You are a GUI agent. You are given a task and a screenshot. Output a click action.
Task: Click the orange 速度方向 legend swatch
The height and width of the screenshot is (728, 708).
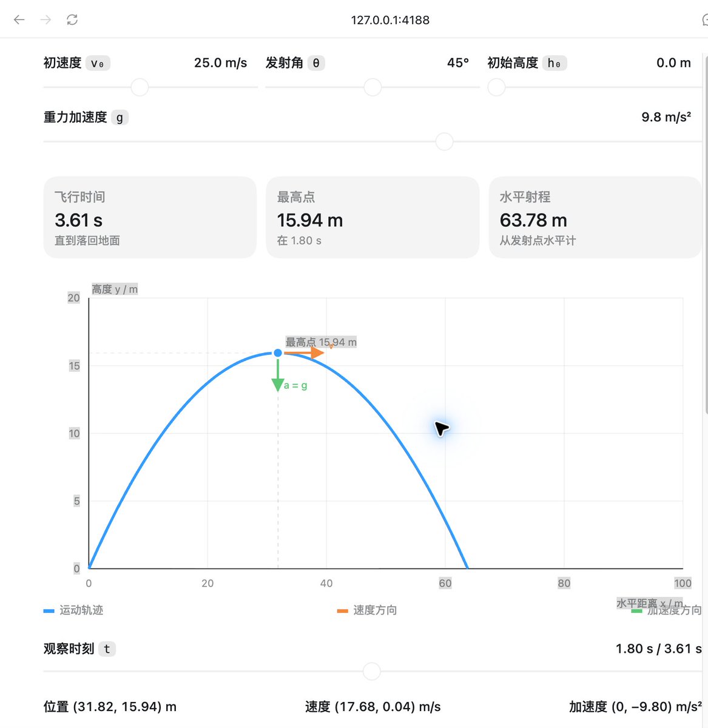pos(343,611)
